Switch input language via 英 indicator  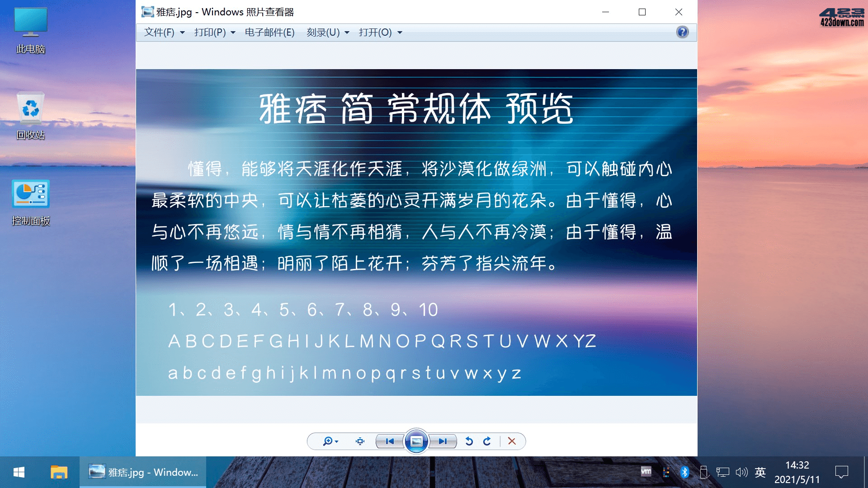click(x=760, y=472)
